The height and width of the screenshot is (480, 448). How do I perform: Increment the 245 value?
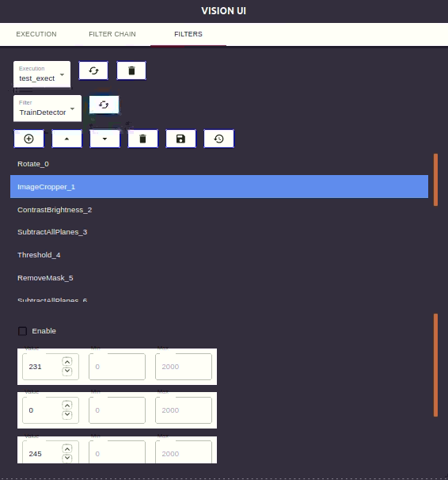[67, 449]
